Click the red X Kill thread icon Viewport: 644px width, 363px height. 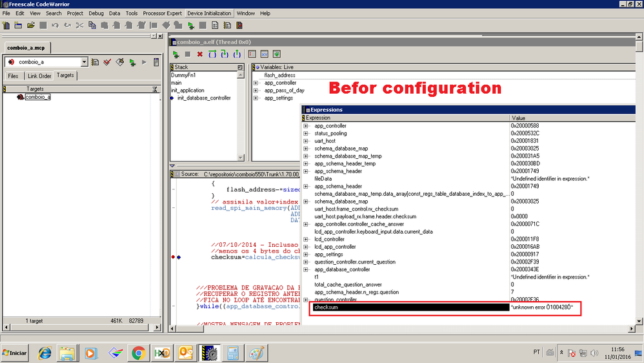[200, 54]
